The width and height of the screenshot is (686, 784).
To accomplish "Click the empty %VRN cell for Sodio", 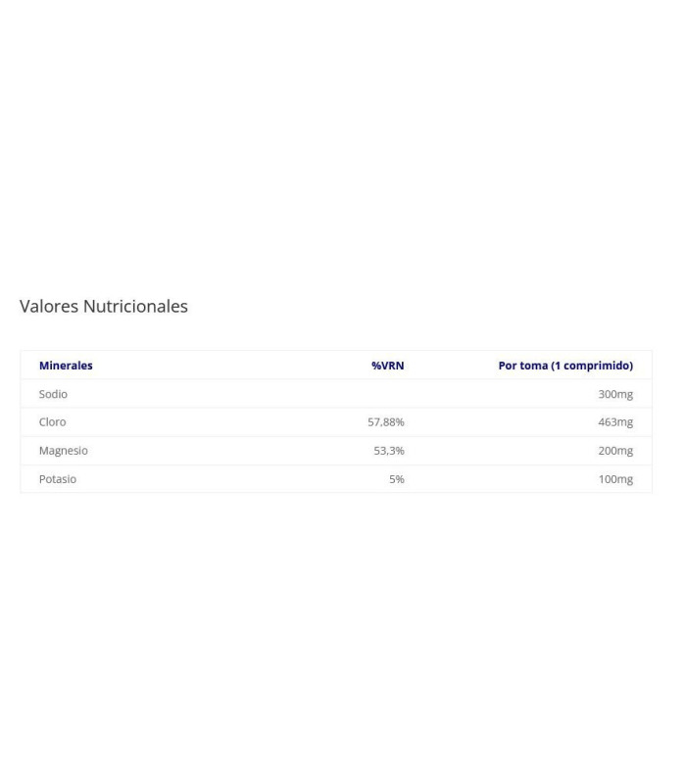I will tap(382, 394).
